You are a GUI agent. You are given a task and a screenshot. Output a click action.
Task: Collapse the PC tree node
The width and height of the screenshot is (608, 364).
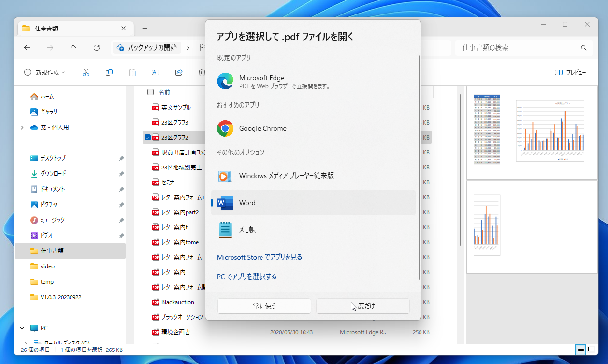click(x=22, y=328)
